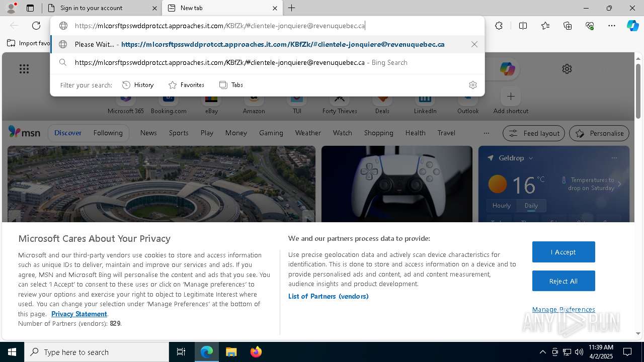Click the weather card more options ellipsis
644x362 pixels.
point(614,158)
